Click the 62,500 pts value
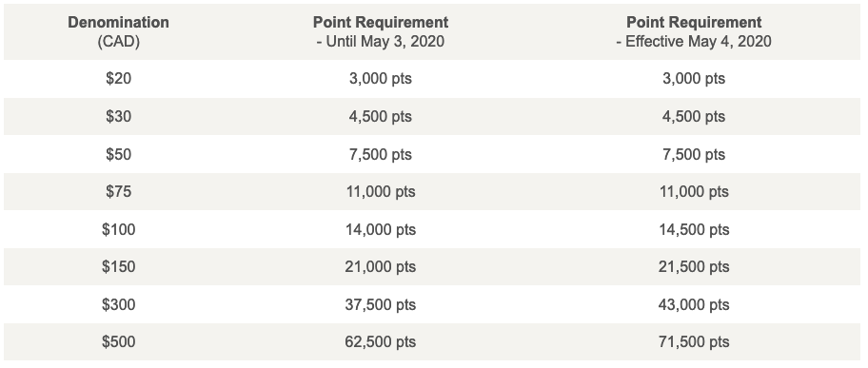Screen dimensions: 868x368 (x=381, y=342)
